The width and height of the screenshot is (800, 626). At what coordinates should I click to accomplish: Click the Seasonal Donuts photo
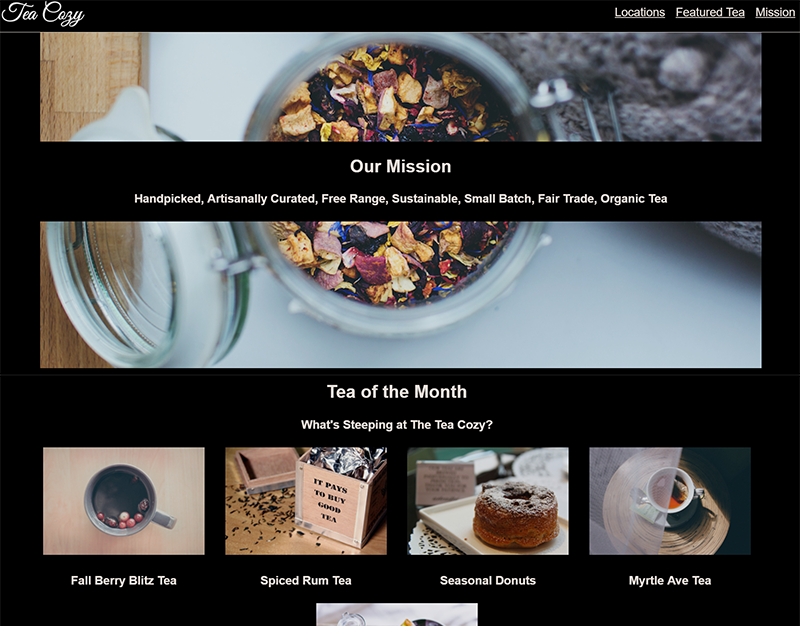tap(488, 501)
